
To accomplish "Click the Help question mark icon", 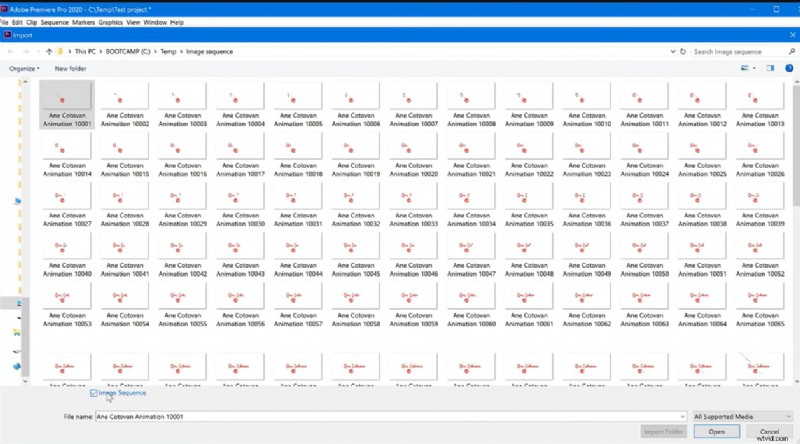I will pos(788,68).
